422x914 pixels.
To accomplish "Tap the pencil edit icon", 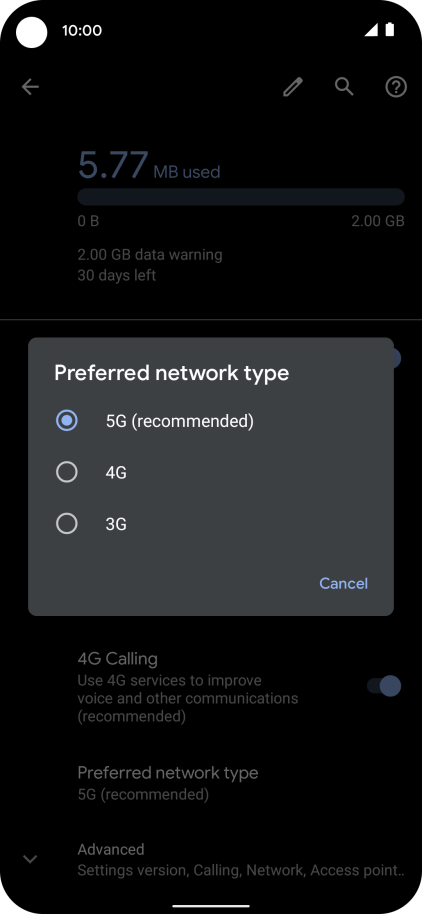I will point(293,87).
